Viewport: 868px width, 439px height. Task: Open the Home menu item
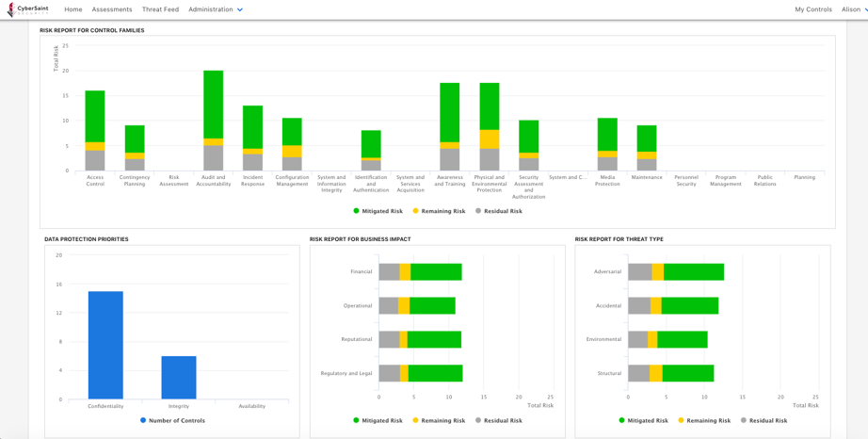72,9
